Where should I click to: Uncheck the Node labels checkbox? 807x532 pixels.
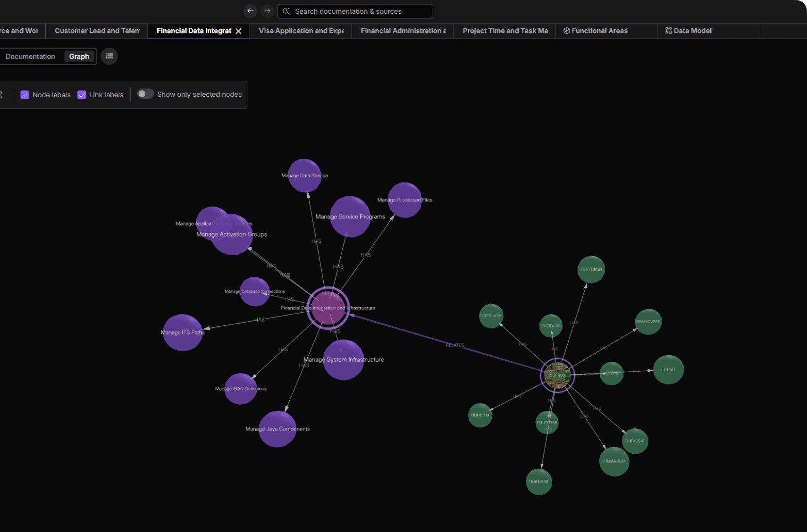[25, 95]
